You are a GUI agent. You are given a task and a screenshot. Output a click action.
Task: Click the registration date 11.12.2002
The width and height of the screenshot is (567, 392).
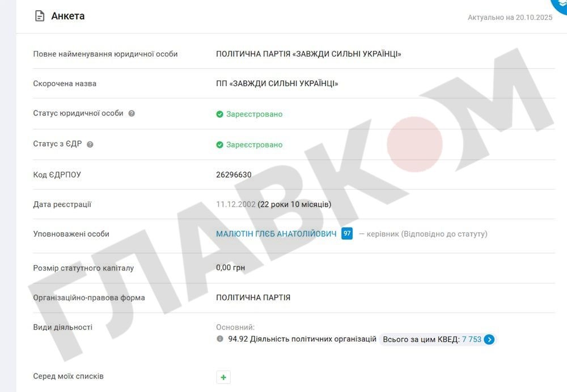pyautogui.click(x=236, y=204)
